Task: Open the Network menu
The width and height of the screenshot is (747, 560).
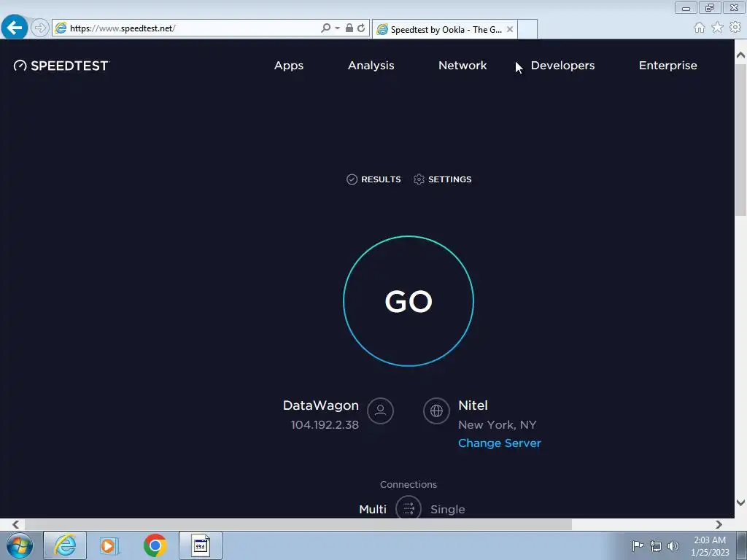Action: click(x=462, y=65)
